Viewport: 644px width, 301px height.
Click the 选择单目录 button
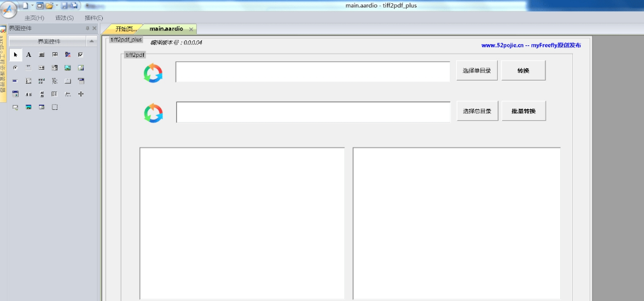[477, 71]
